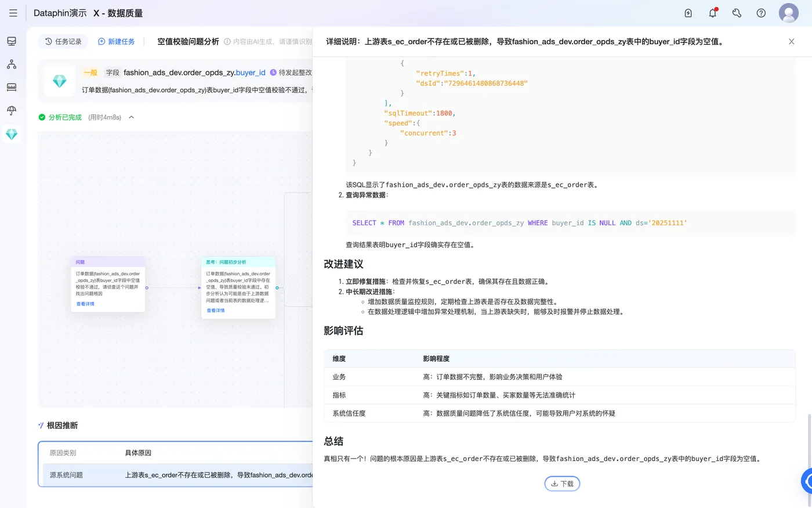Collapse the analysis-completed section chevron
The height and width of the screenshot is (508, 812).
[x=132, y=117]
